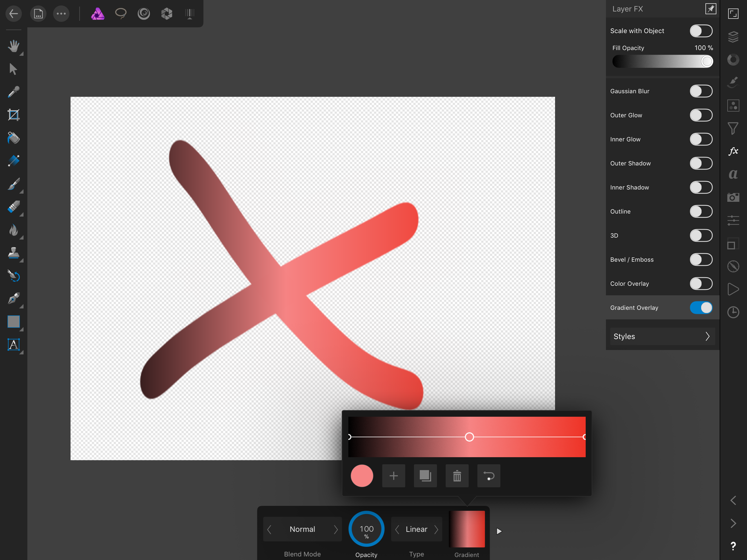Duplicate the selected gradient stop
747x560 pixels.
(x=425, y=476)
